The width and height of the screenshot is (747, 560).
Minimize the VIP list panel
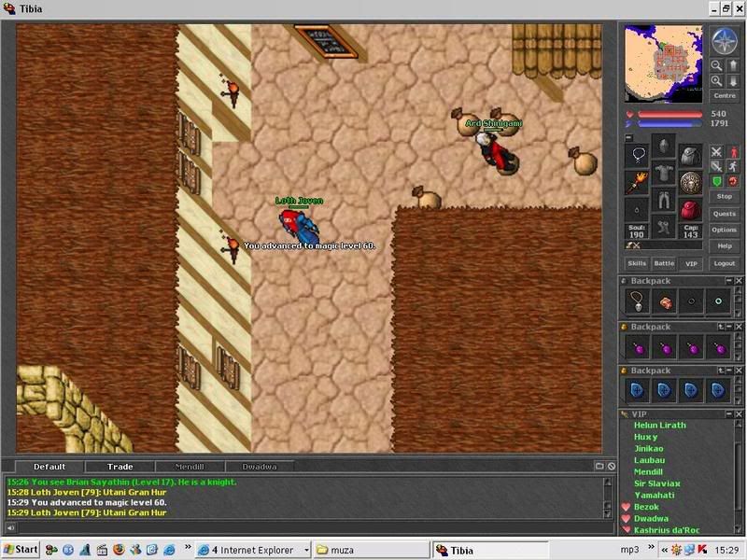click(x=729, y=414)
